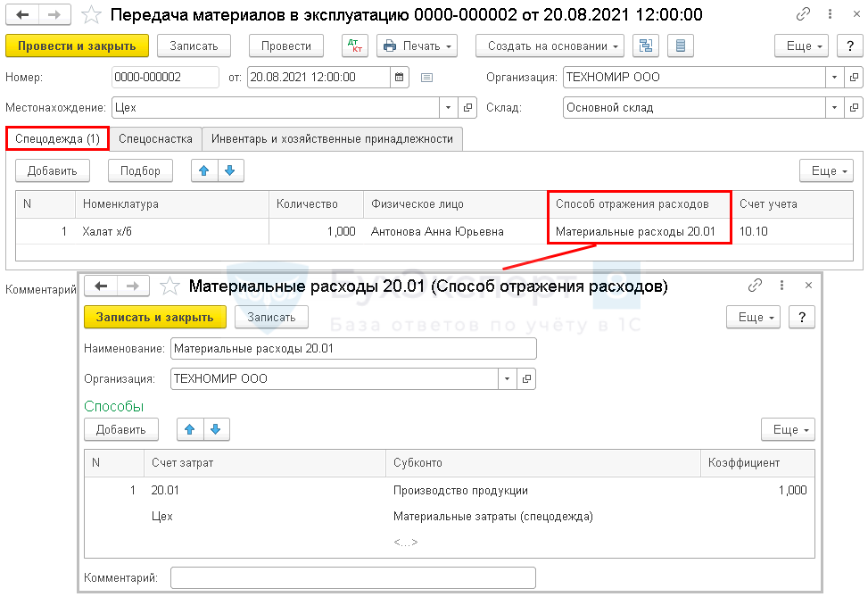Click Провести и закрыть
This screenshot has width=868, height=597.
(x=77, y=46)
